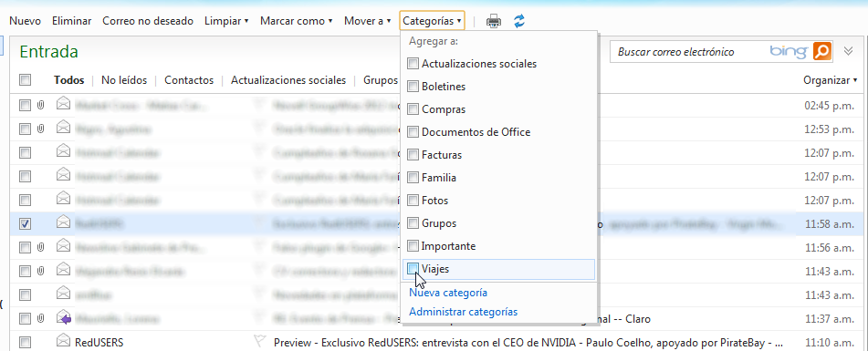
Task: Open the Mover a dropdown
Action: tap(368, 22)
